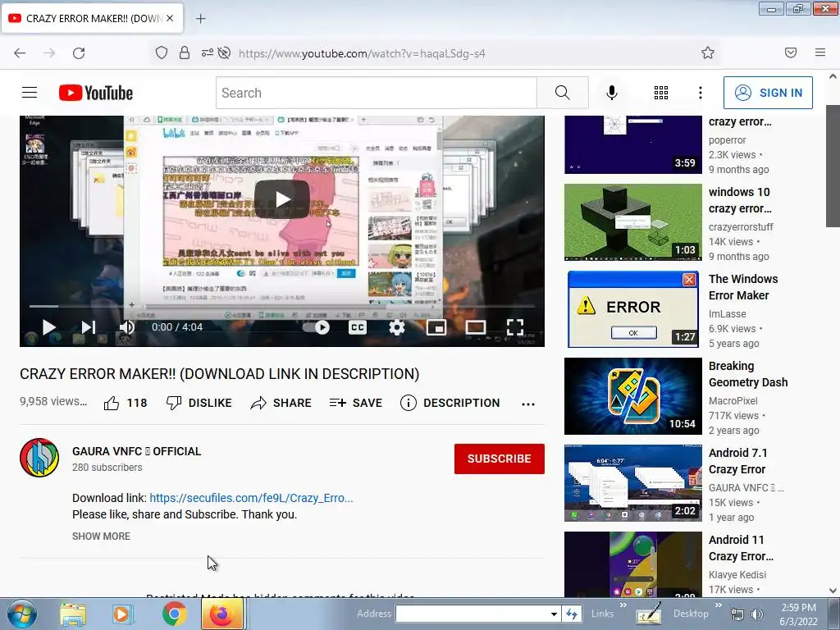840x630 pixels.
Task: Click the site lock icon
Action: (x=185, y=52)
